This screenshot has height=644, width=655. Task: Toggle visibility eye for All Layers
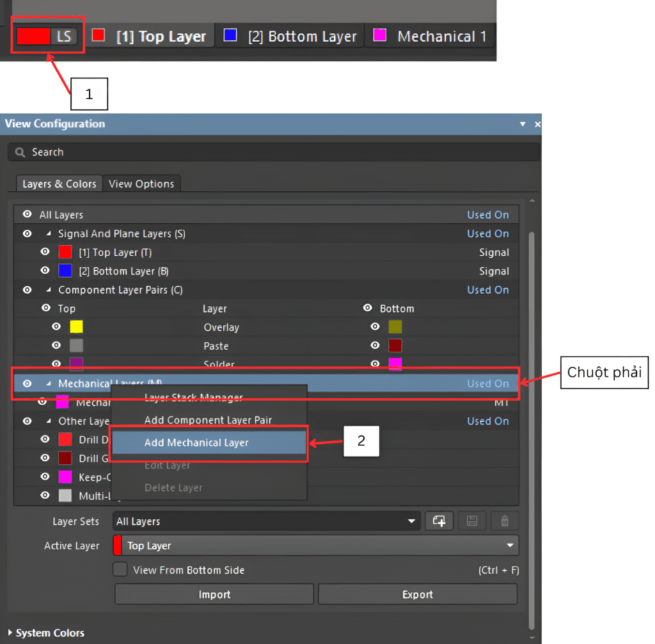(27, 215)
